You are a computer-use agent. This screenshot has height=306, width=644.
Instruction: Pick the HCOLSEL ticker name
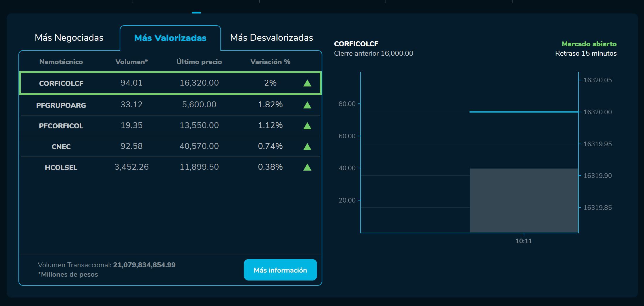(61, 168)
